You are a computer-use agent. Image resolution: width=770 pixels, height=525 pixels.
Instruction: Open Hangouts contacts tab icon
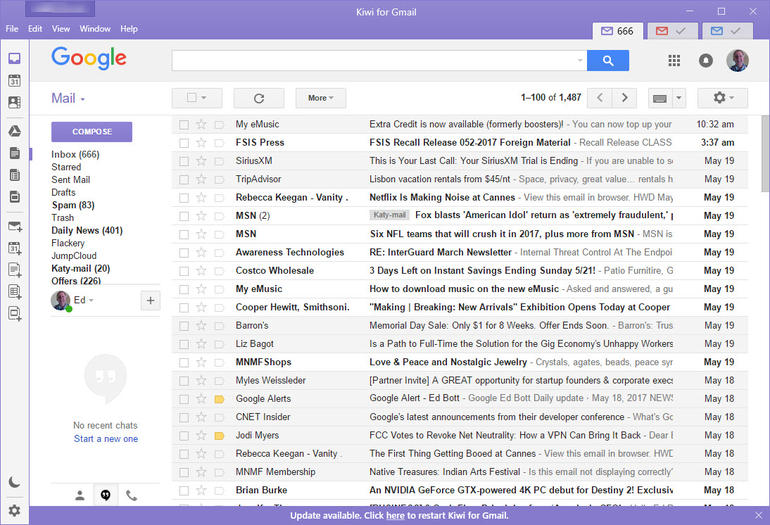[x=80, y=496]
